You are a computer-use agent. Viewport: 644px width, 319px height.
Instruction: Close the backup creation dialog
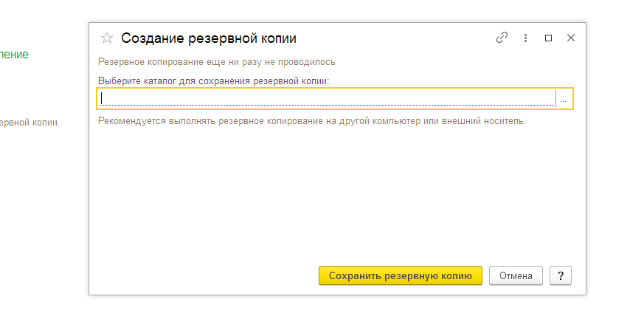click(570, 38)
